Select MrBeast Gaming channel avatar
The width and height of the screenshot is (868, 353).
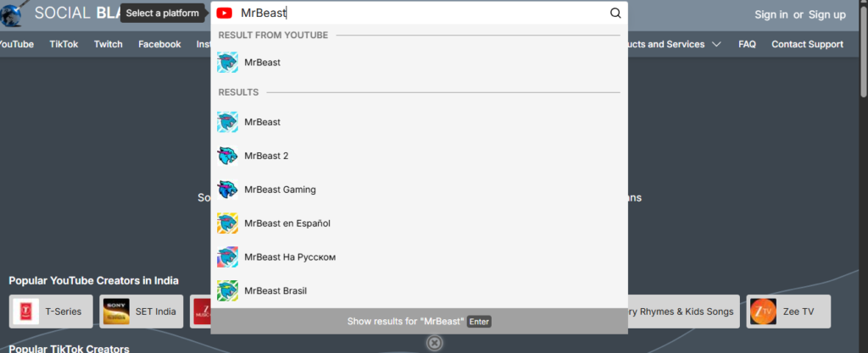[227, 190]
